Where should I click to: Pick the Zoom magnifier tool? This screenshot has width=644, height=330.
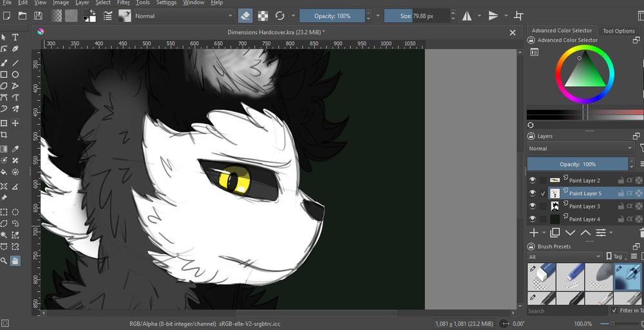tap(5, 261)
